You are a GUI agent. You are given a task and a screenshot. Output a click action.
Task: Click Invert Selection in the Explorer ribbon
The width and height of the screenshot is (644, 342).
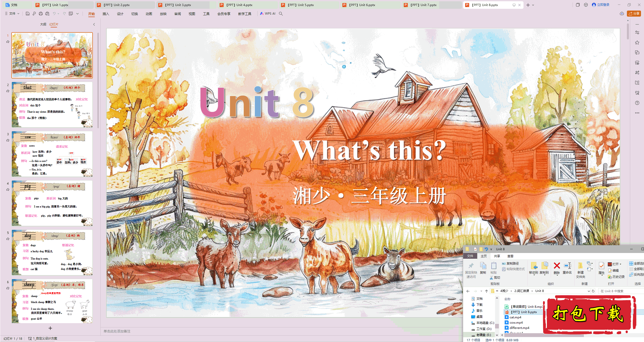pos(636,275)
